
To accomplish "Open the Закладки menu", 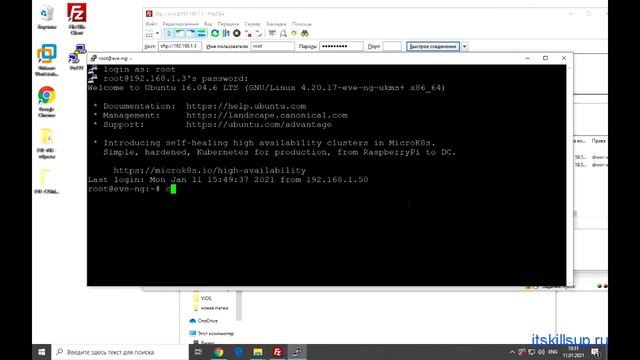I will (276, 24).
